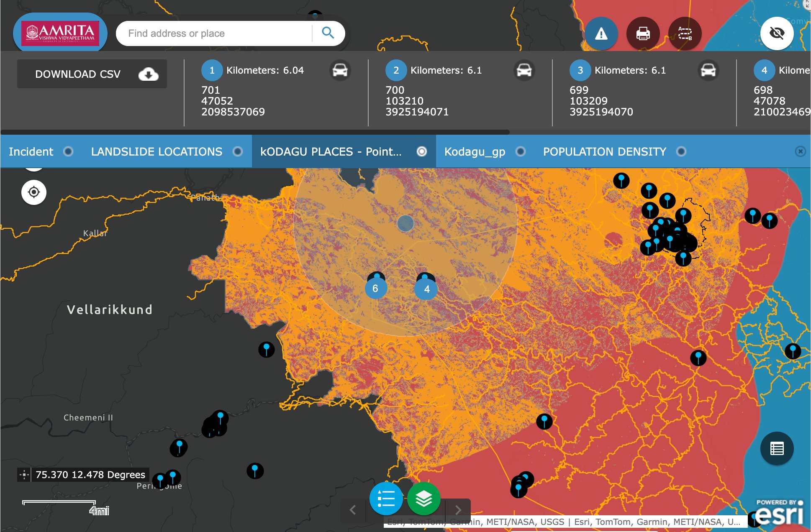Select the LANDSLIDE LOCATIONS radio button
Image resolution: width=811 pixels, height=532 pixels.
[x=237, y=151]
